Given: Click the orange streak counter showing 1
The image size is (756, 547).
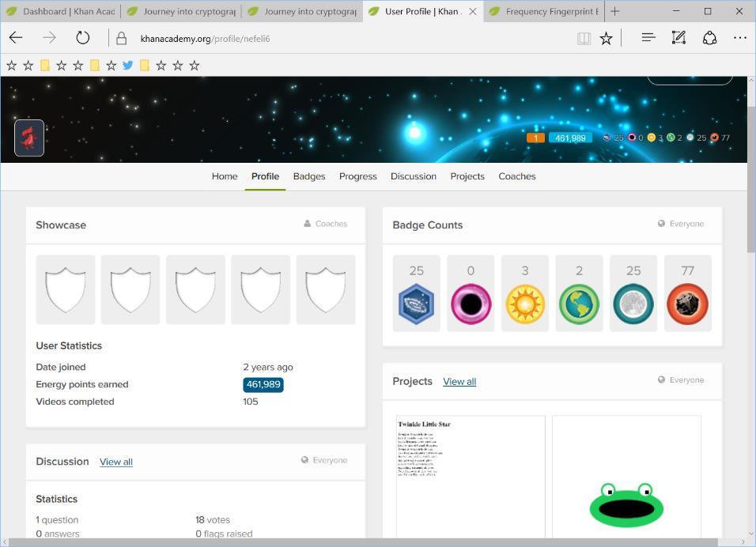Looking at the screenshot, I should 535,138.
